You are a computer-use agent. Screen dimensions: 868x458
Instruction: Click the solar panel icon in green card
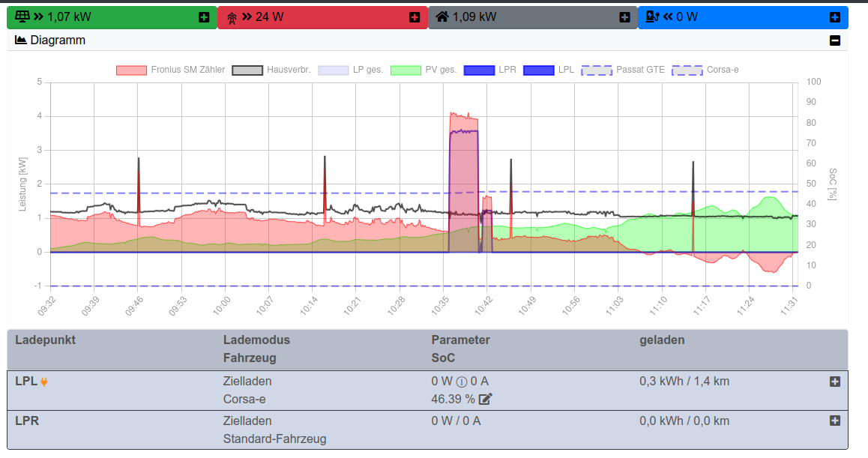click(22, 16)
